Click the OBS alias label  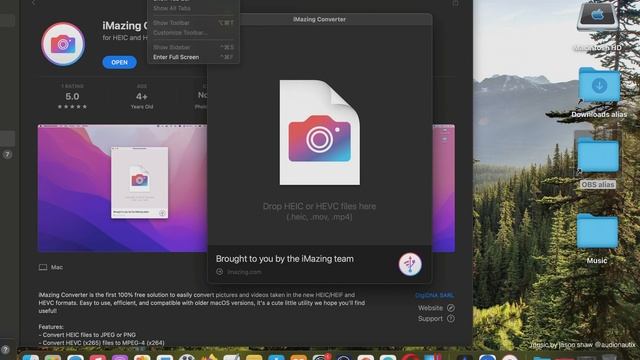[x=598, y=184]
